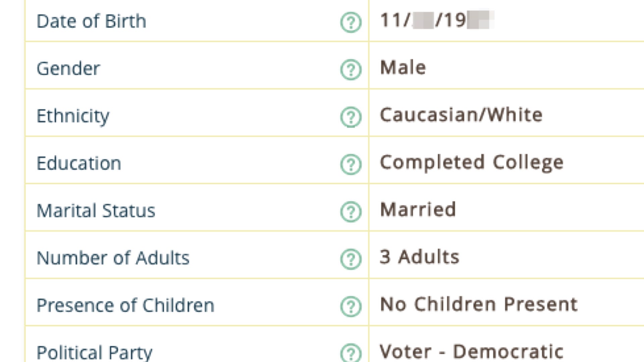Viewport: 644px width, 362px height.
Task: Click the help icon beside Date of Birth
Action: [x=351, y=22]
